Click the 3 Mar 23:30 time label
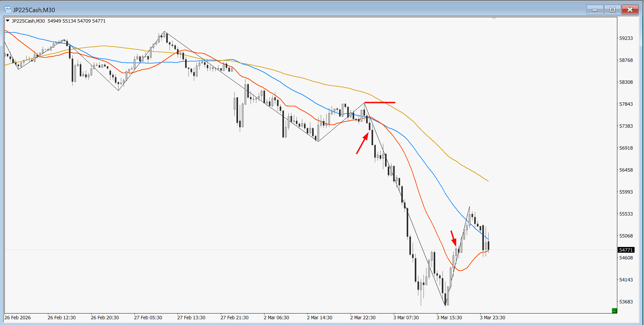Screen dimensions: 644x325 pos(492,318)
